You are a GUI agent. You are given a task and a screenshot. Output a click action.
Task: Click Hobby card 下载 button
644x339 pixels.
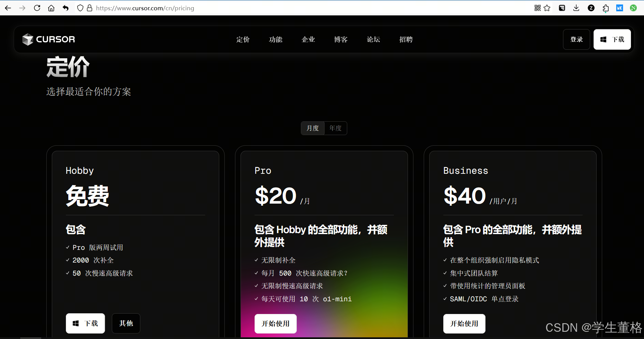85,323
